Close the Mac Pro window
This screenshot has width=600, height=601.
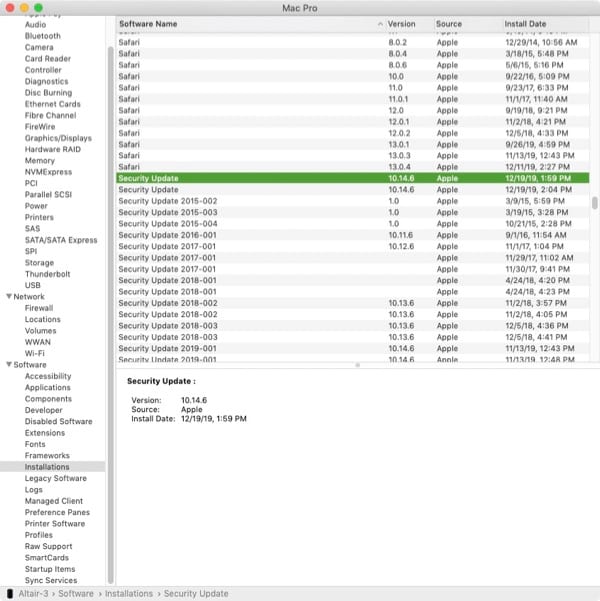[10, 8]
